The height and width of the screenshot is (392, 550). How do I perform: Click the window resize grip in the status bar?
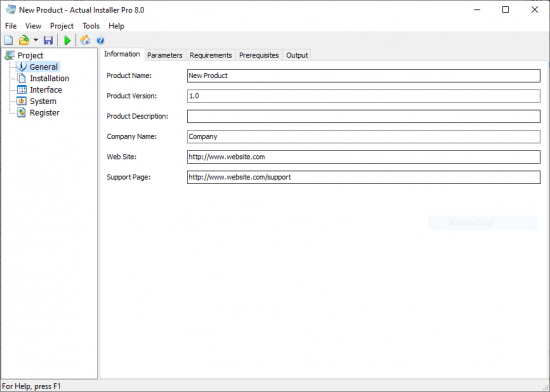545,387
